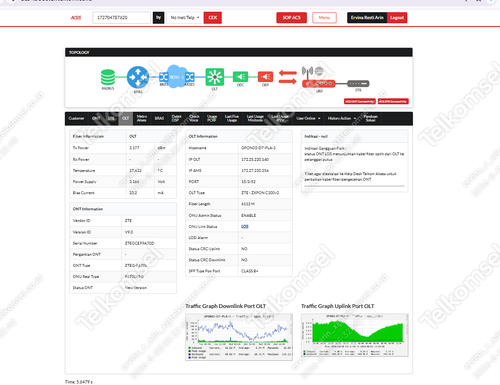Open the Usage PCRF tab
The width and height of the screenshot is (500, 385).
click(x=212, y=118)
